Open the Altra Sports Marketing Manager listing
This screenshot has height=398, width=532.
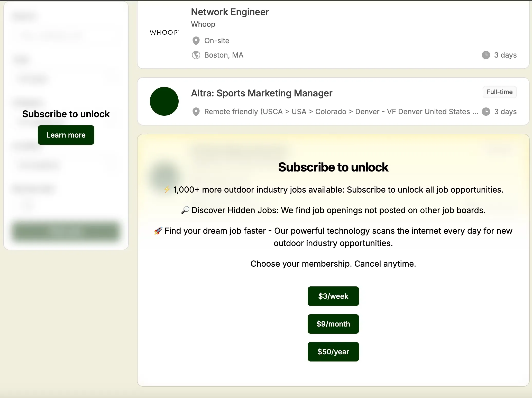click(x=261, y=93)
